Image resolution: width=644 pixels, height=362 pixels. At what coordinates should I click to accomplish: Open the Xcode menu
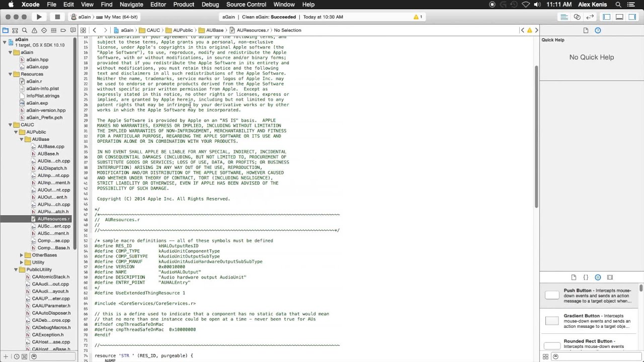[x=30, y=5]
